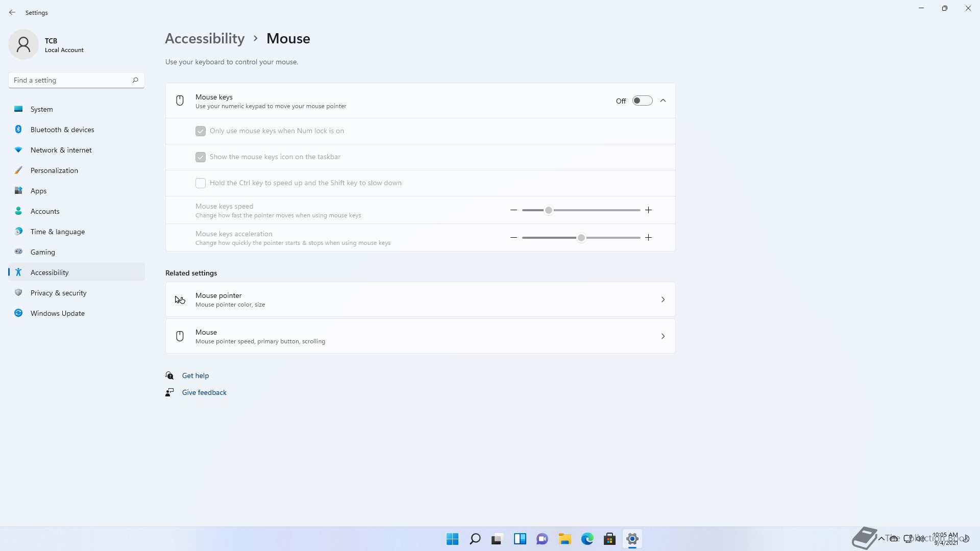Check Hold the Ctrl key to speed up

[201, 183]
